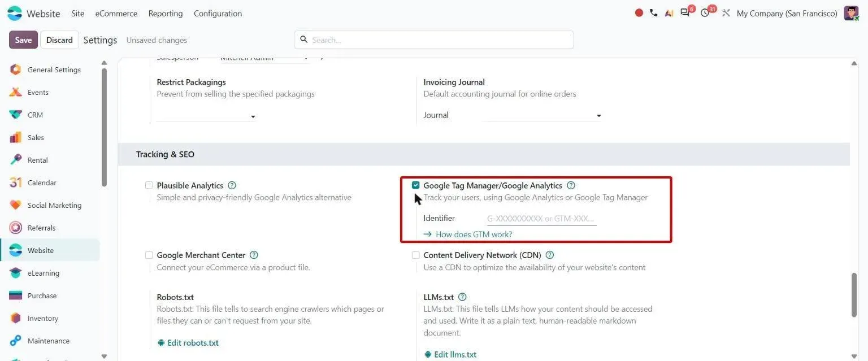Open the Website app home icon
Viewport: 868px width, 361px height.
click(15, 13)
